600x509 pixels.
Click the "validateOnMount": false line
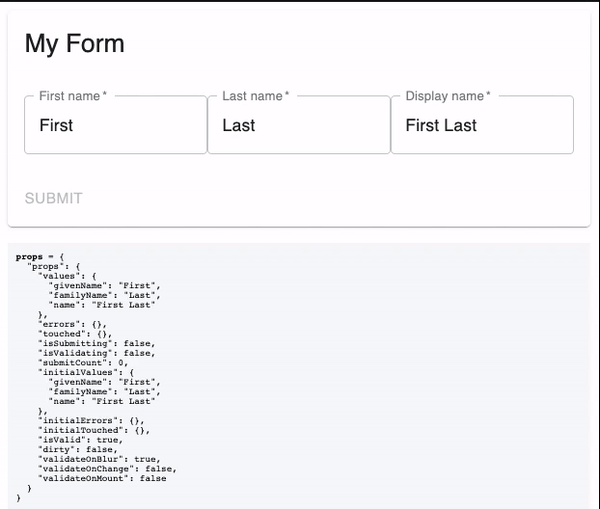click(x=102, y=478)
